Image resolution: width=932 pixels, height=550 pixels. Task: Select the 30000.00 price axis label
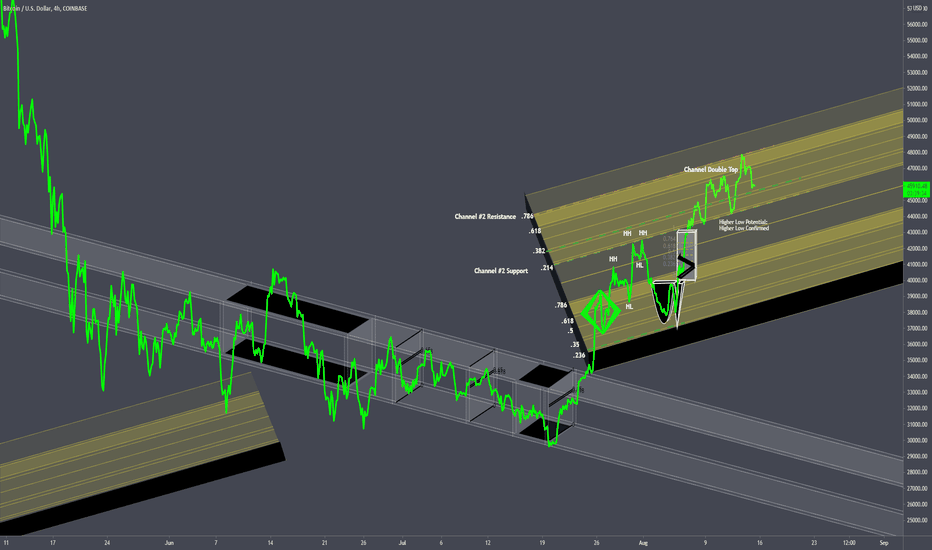point(918,441)
